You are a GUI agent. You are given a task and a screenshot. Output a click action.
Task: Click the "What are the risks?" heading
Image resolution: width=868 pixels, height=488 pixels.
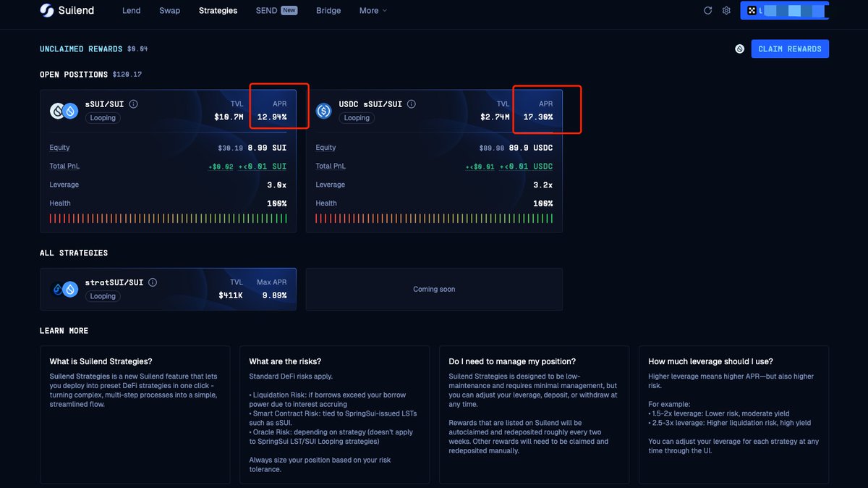[x=285, y=361]
